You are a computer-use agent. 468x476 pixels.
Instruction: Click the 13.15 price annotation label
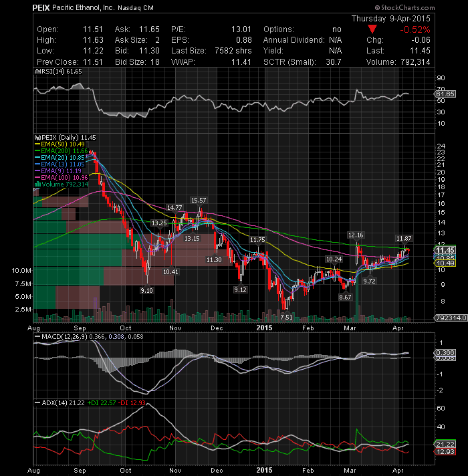pyautogui.click(x=192, y=239)
